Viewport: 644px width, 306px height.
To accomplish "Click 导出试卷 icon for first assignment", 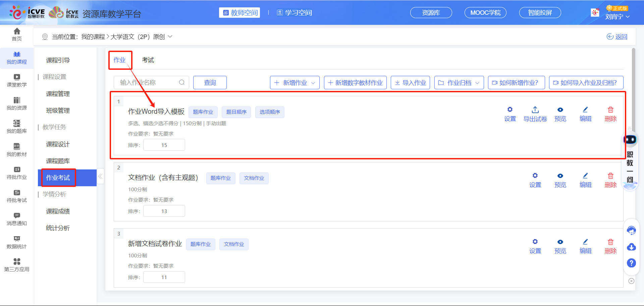I will click(x=535, y=114).
